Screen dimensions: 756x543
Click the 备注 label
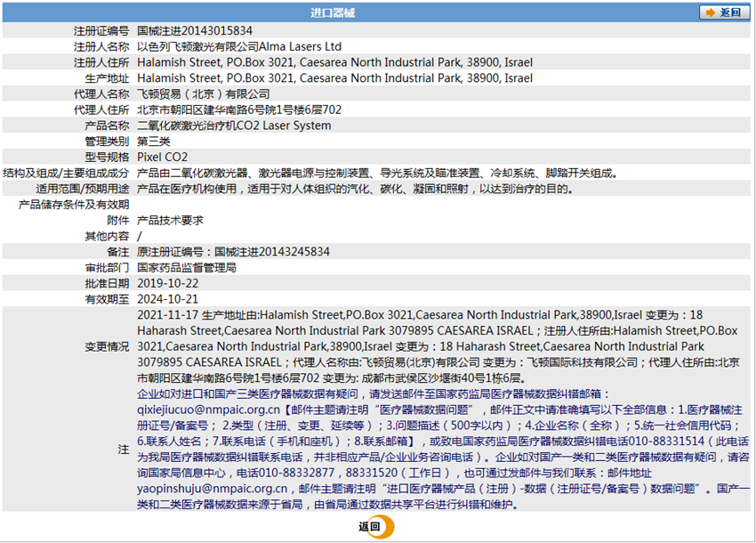[118, 252]
